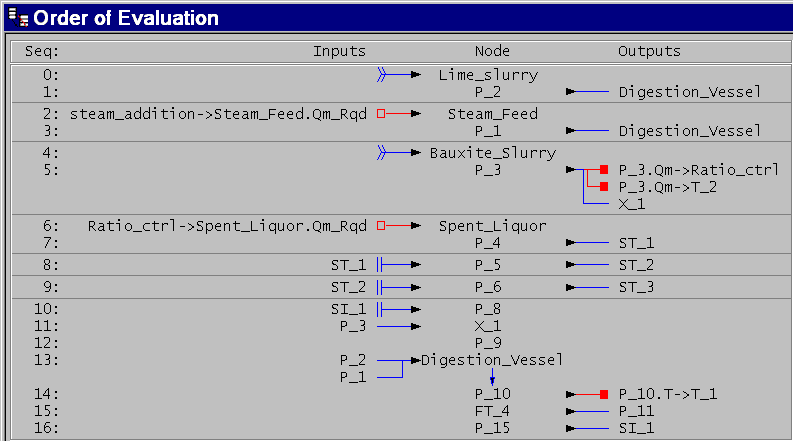Click sequence number 0:

51,75
